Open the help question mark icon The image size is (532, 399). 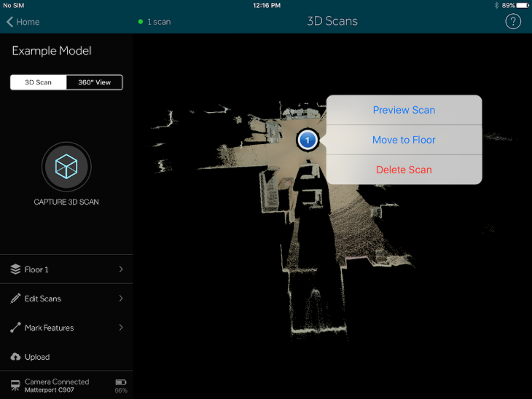pyautogui.click(x=513, y=22)
